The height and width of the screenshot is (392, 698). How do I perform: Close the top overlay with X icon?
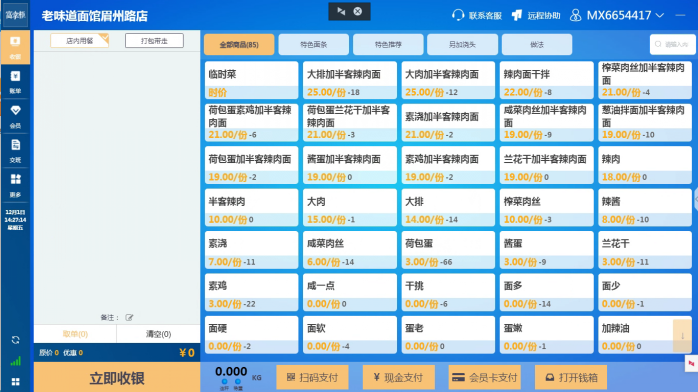coord(357,11)
